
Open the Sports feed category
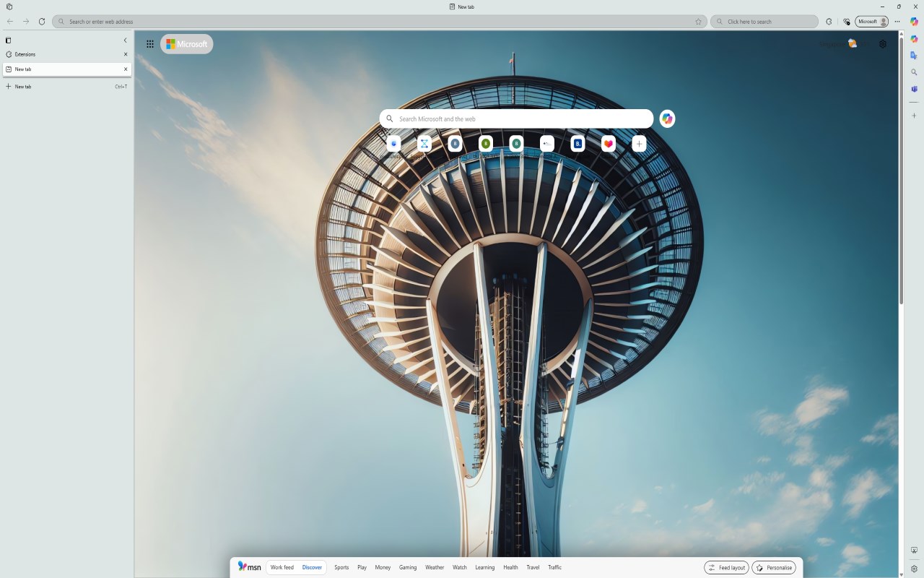pyautogui.click(x=341, y=567)
